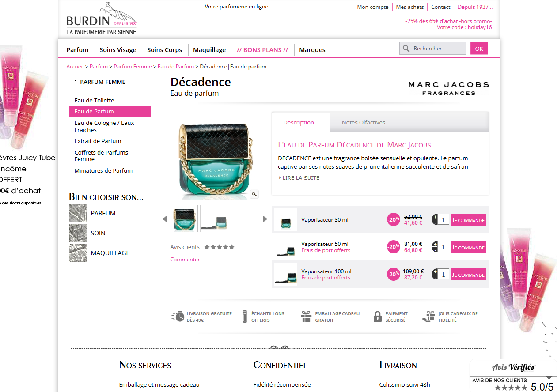Open the Soins Visage menu
The height and width of the screenshot is (392, 557).
pos(118,50)
